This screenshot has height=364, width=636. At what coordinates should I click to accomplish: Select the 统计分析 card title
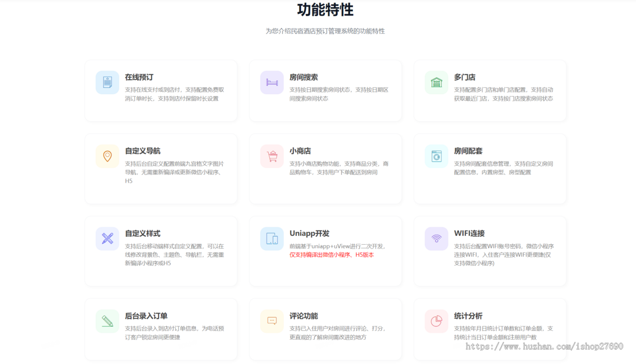(x=469, y=316)
